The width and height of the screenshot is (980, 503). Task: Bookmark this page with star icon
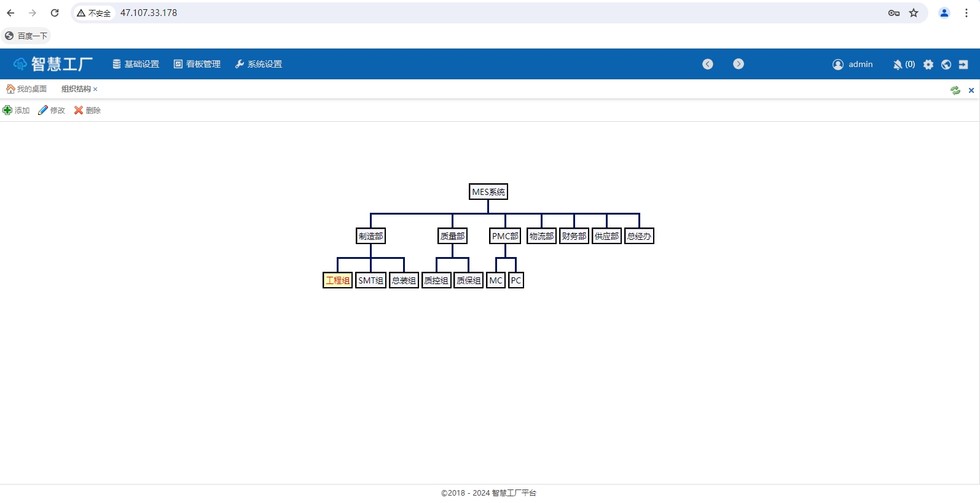coord(914,13)
